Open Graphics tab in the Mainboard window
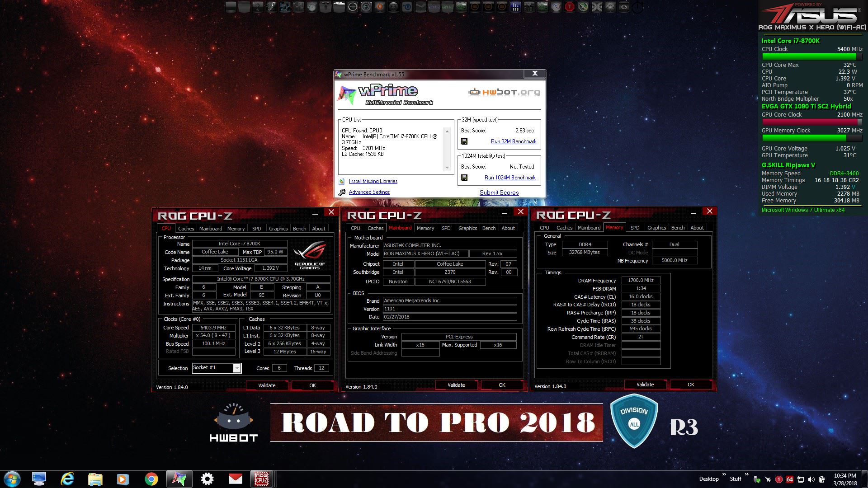This screenshot has height=488, width=868. [x=467, y=228]
